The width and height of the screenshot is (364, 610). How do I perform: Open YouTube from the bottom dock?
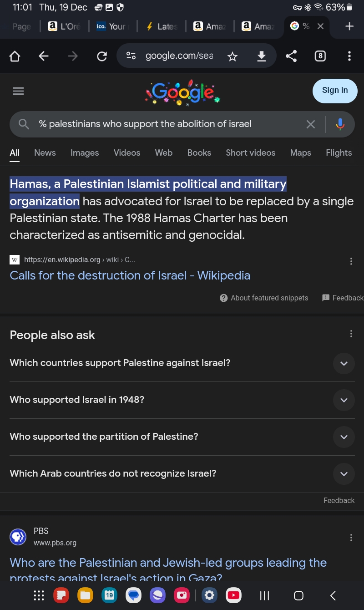(x=233, y=595)
